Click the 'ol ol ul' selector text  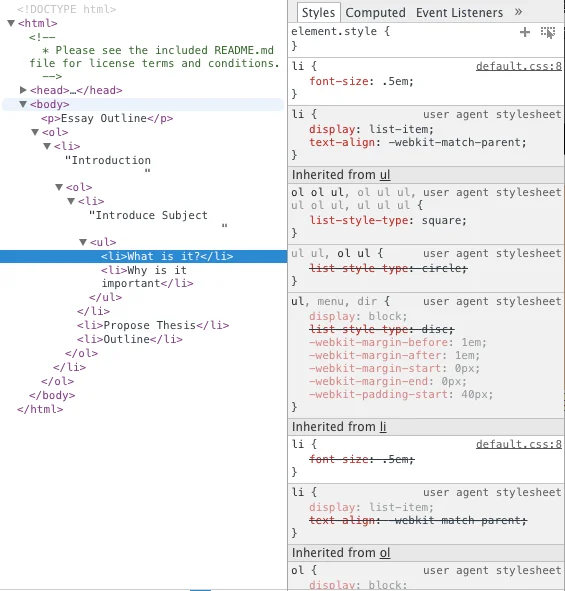pos(317,193)
